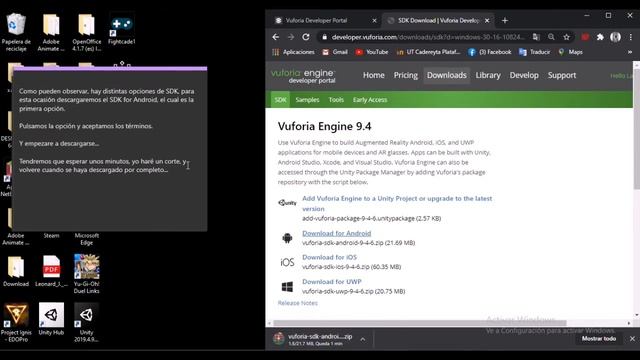Viewport: 640px width, 360px height.
Task: Bookmark this page with the star icon
Action: 567,37
